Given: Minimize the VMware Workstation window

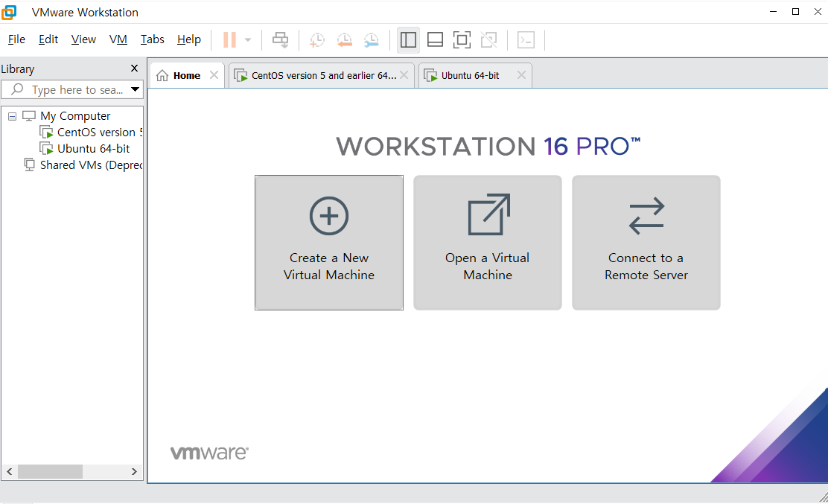Looking at the screenshot, I should [x=774, y=12].
